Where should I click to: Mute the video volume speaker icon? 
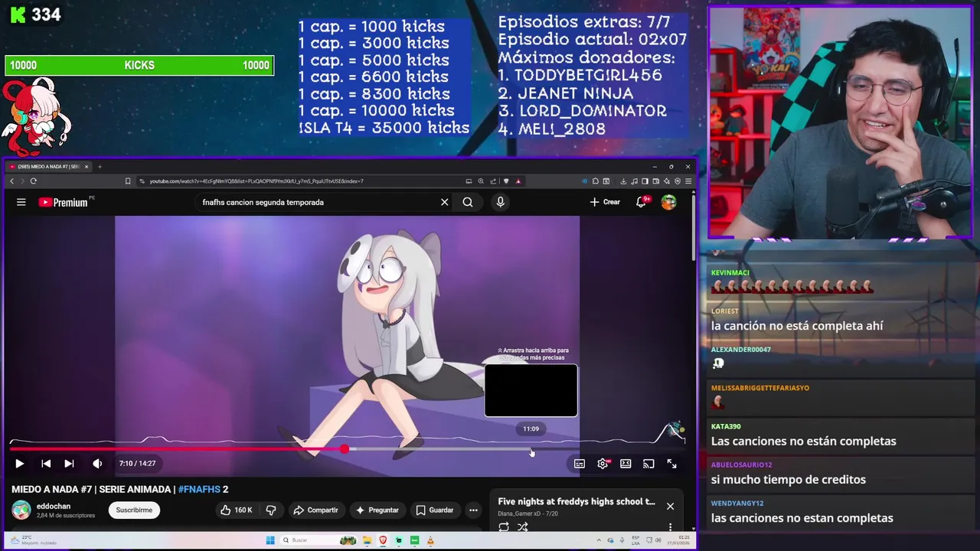pyautogui.click(x=97, y=463)
